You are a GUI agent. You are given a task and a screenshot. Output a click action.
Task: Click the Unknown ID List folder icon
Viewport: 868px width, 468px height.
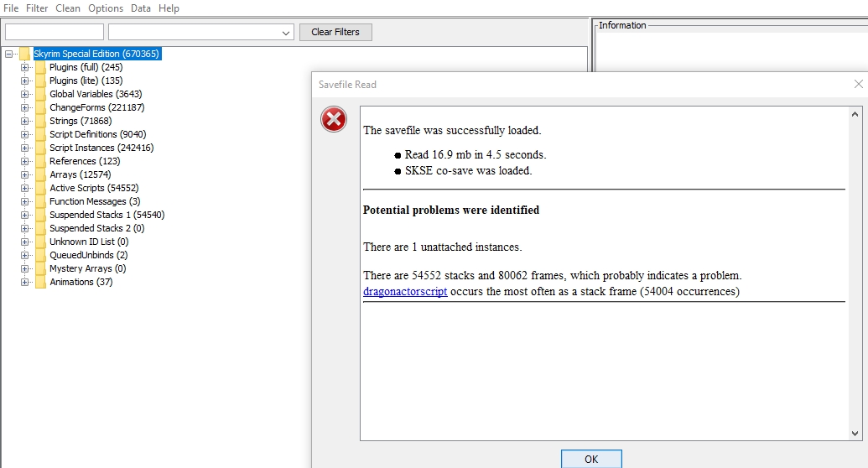[x=40, y=242]
